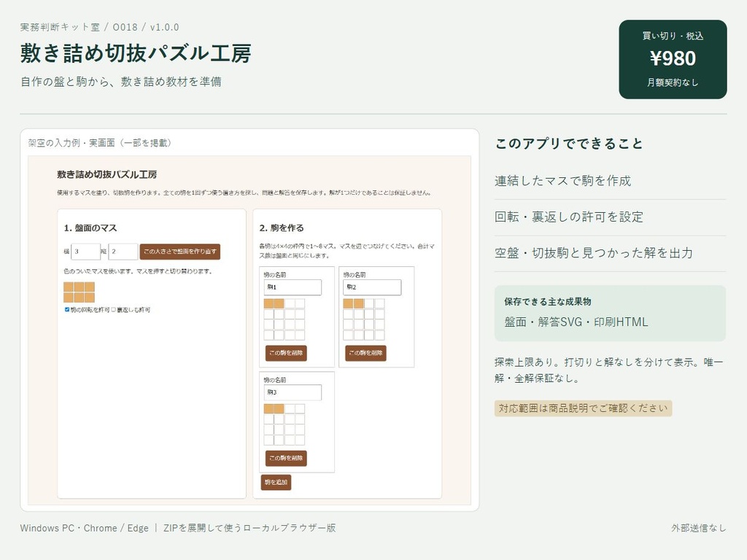This screenshot has width=747, height=560.
Task: Click the 2. 駒を作る section heading
Action: coord(282,228)
